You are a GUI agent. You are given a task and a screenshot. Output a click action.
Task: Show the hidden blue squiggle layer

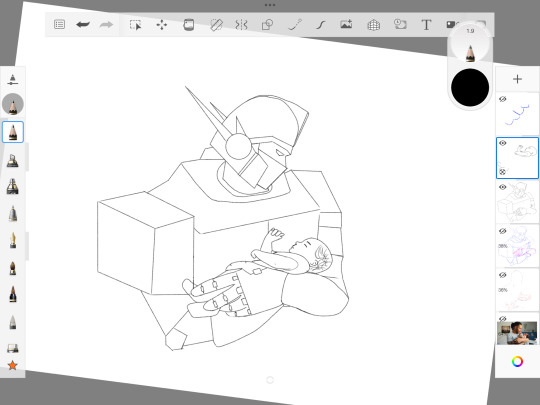click(x=502, y=99)
